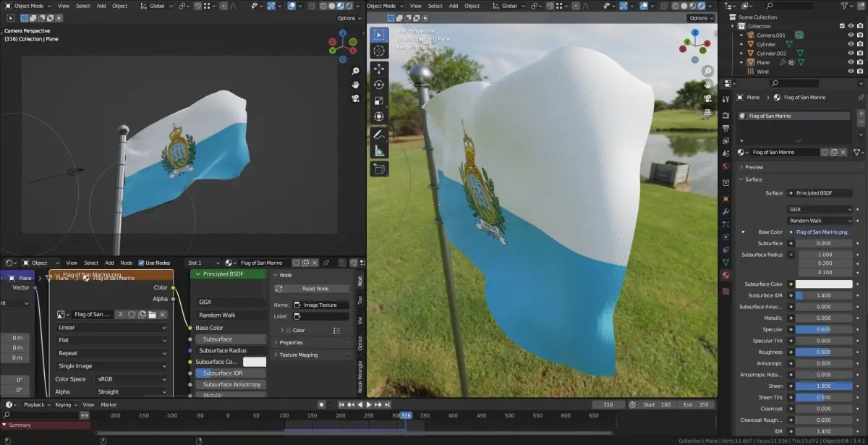Open the Modifiers wrench tab
Screen dimensions: 868x445
[x=726, y=211]
